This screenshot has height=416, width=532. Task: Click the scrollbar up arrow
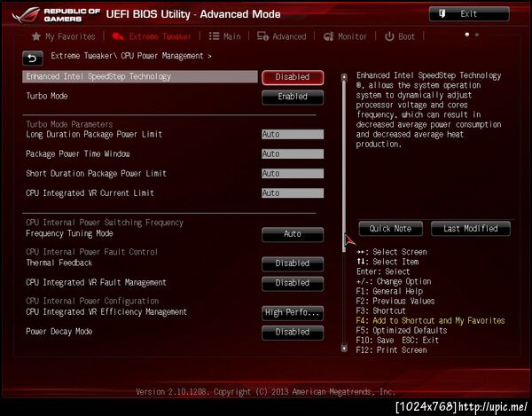(x=344, y=76)
